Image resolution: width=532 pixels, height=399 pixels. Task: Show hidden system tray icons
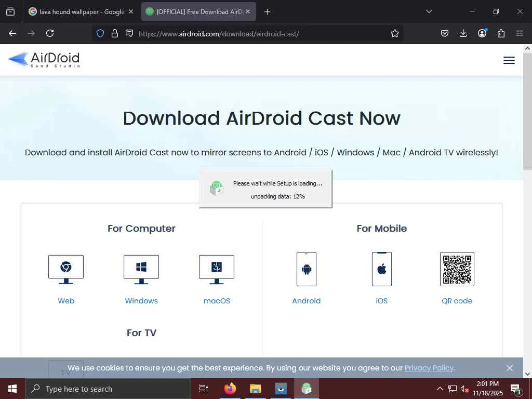pyautogui.click(x=440, y=389)
